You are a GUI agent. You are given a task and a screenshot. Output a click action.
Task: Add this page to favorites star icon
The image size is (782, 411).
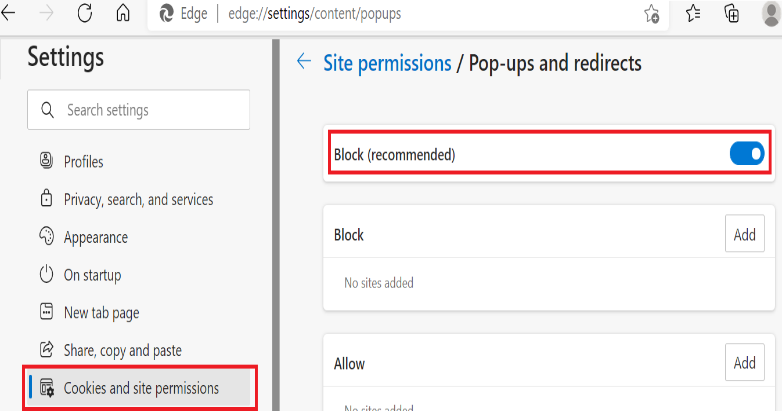click(x=651, y=15)
